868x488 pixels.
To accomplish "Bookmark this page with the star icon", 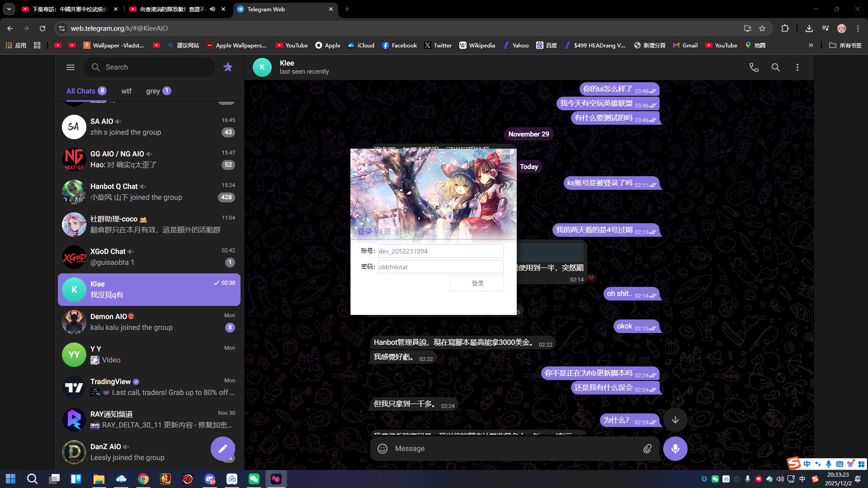I will click(762, 28).
